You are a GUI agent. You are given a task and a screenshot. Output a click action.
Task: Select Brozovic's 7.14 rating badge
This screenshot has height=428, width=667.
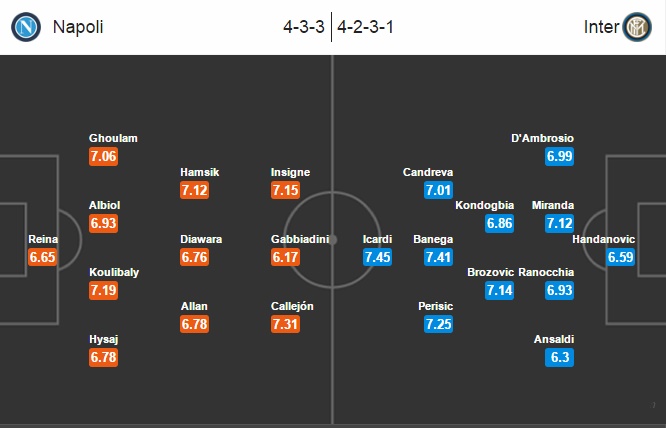(499, 291)
